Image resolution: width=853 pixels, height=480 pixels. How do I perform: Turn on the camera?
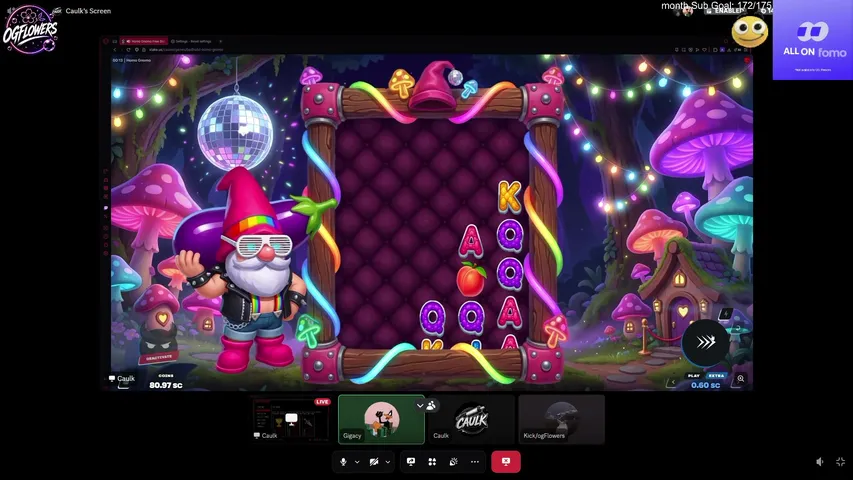click(x=374, y=461)
